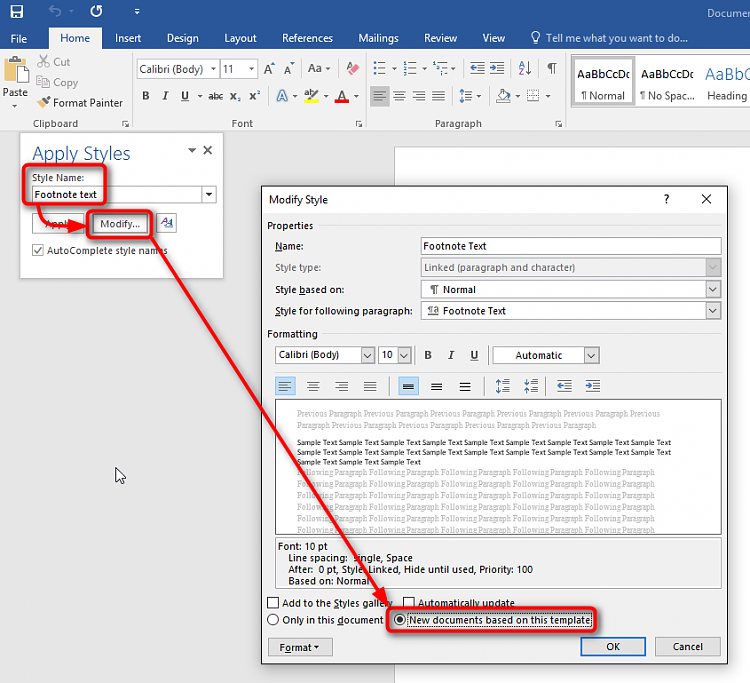The height and width of the screenshot is (683, 750).
Task: Apply red font color in the ribbon
Action: point(342,96)
